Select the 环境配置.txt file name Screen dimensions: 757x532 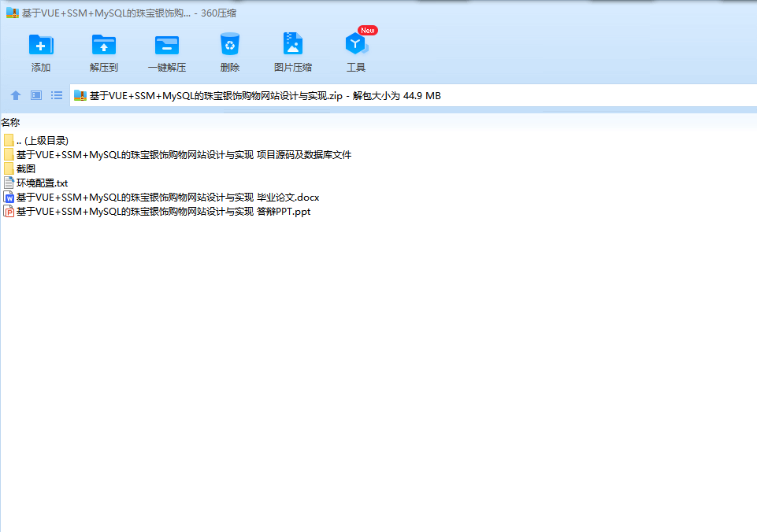coord(42,183)
